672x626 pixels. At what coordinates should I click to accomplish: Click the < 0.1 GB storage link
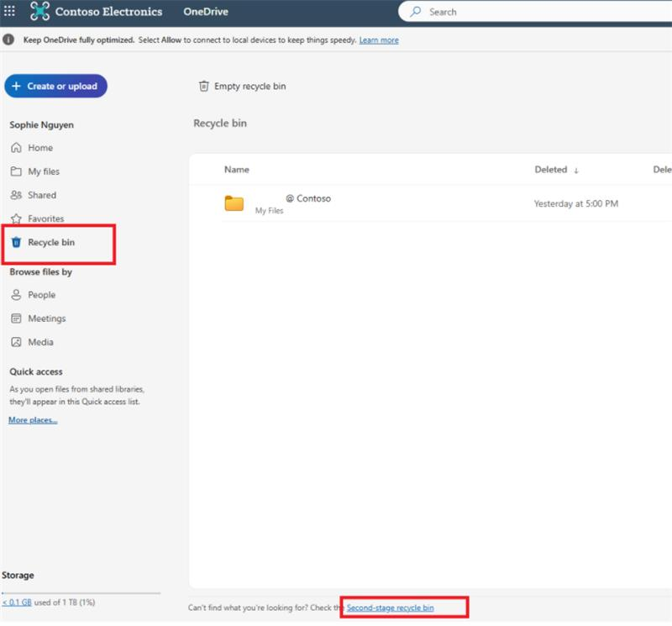(17, 602)
